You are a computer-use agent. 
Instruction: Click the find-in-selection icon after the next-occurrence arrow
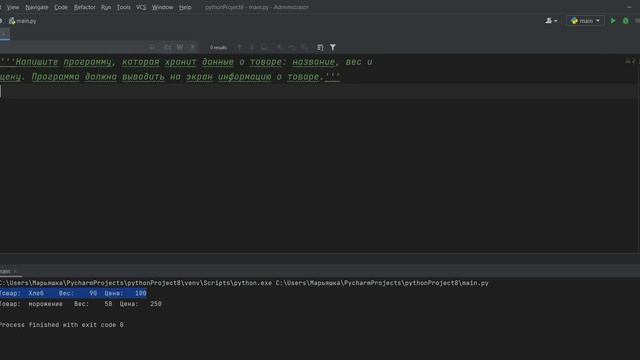tap(264, 47)
